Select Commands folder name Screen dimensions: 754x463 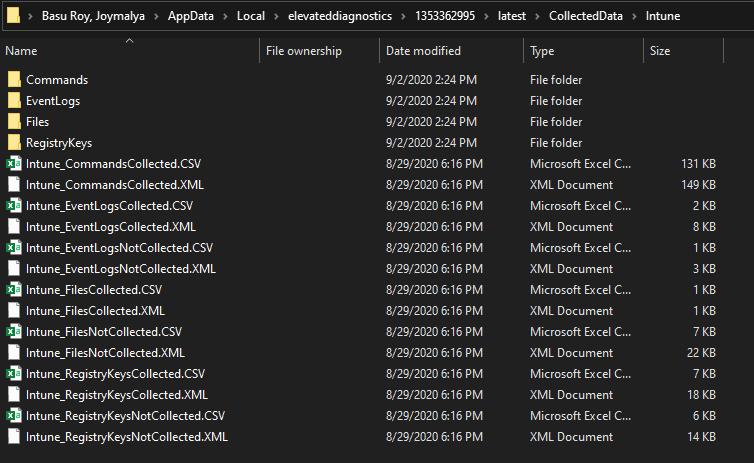coord(57,80)
